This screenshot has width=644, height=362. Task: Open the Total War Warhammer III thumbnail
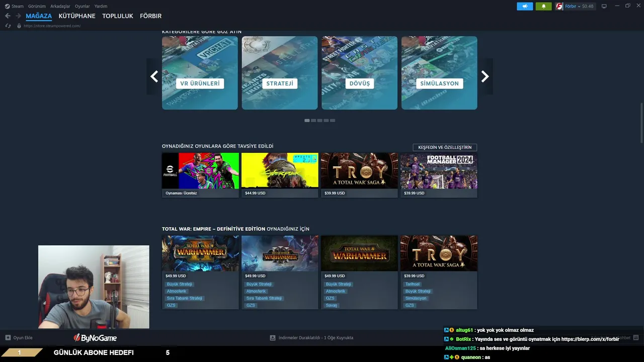click(280, 253)
